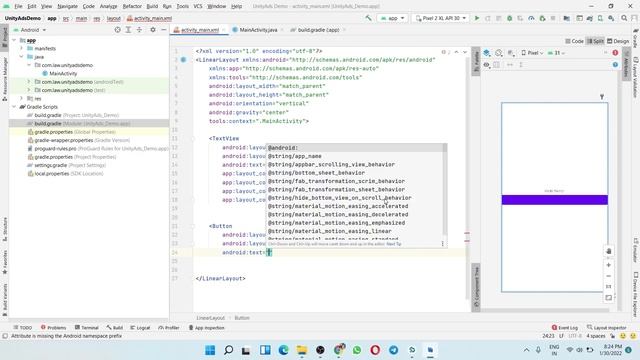Run the app with green play button

click(x=477, y=18)
